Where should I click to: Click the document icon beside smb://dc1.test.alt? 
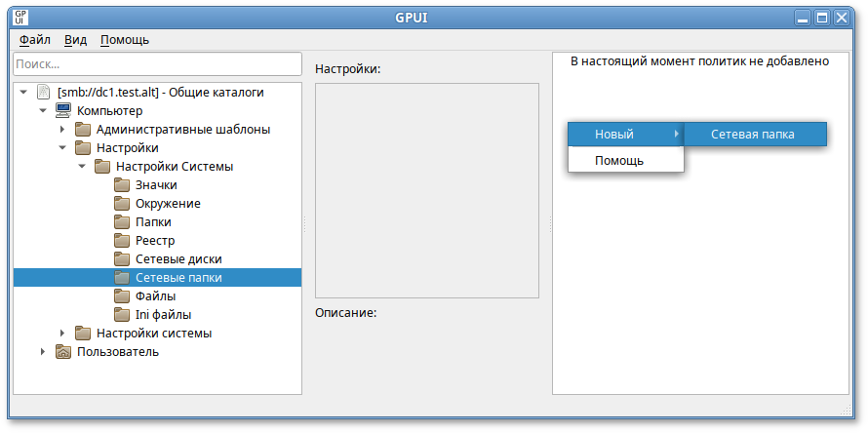(43, 93)
